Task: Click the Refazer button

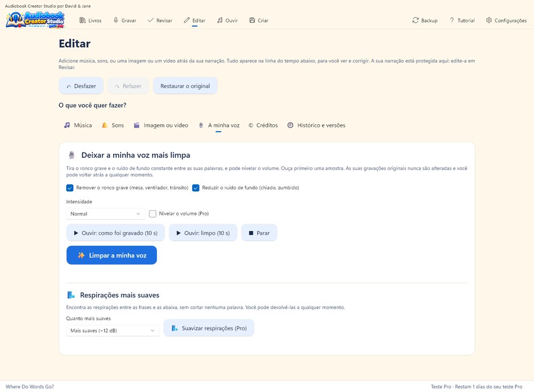Action: coord(128,86)
